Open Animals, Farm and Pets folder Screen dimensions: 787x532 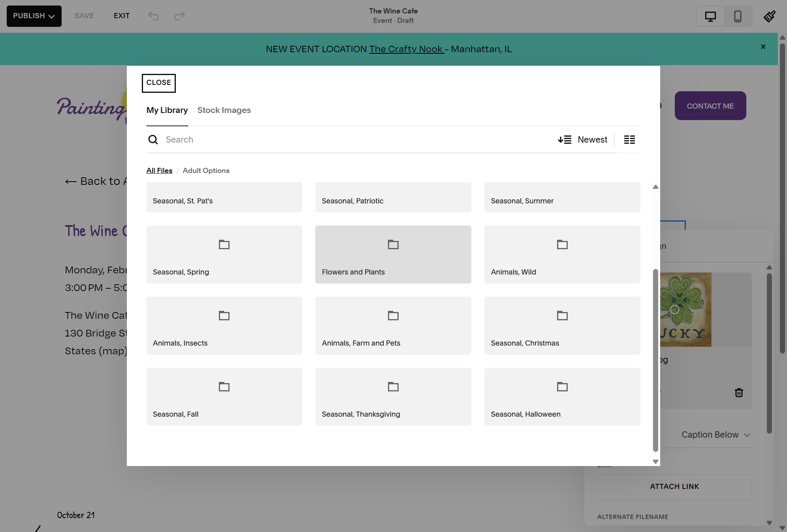(x=393, y=325)
